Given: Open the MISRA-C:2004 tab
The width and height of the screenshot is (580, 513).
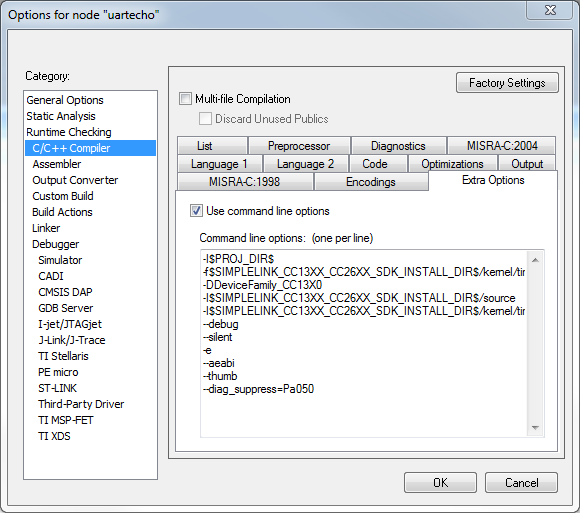Looking at the screenshot, I should (502, 146).
